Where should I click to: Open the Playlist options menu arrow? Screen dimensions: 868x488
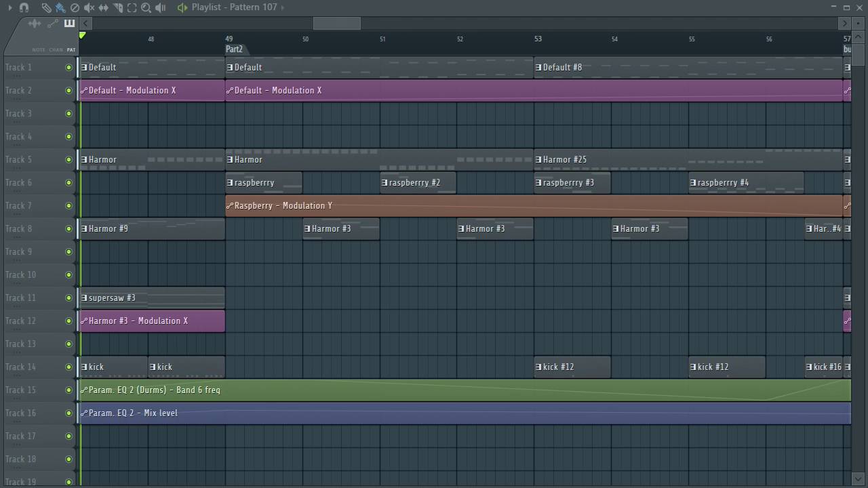click(9, 7)
